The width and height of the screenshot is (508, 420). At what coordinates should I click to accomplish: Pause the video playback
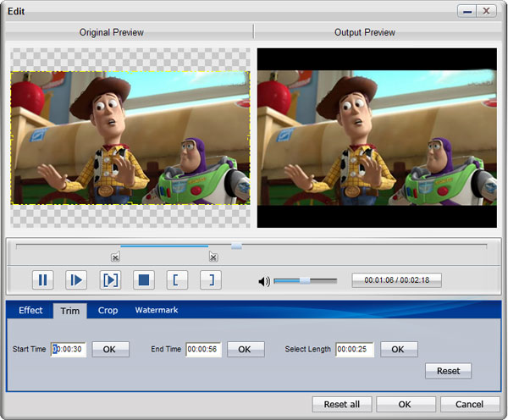43,280
